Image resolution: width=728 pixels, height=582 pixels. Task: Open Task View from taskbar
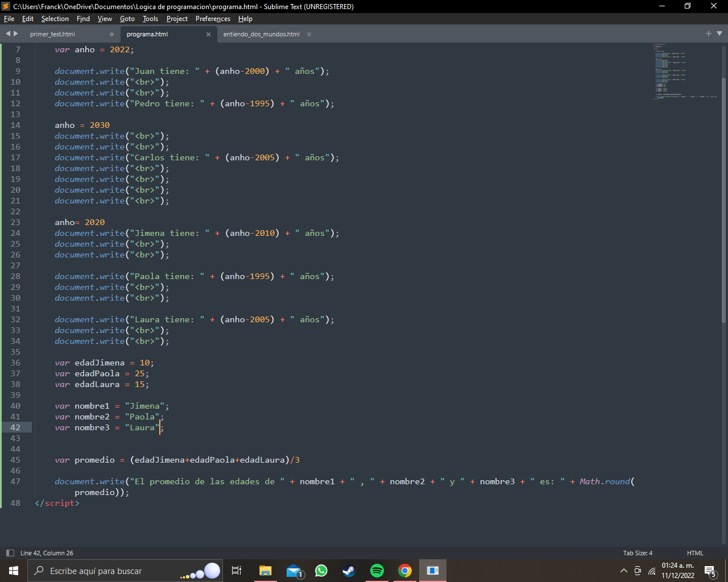[237, 571]
